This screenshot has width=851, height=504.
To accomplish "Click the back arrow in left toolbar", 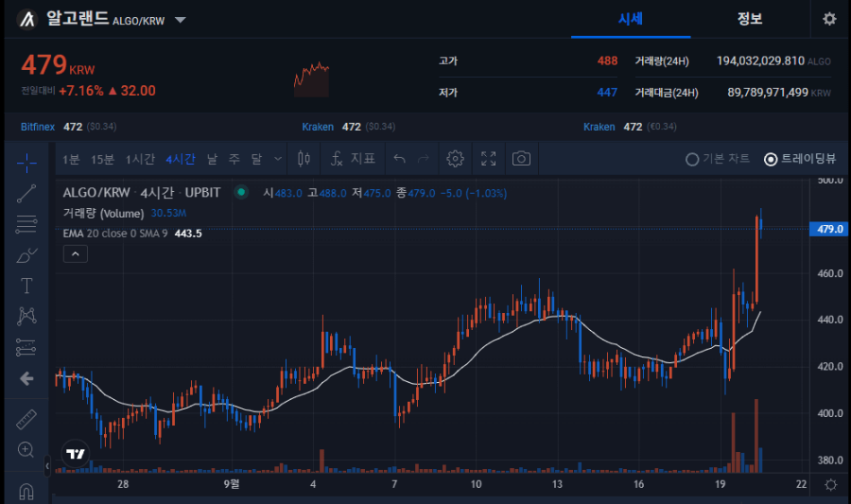I will (26, 378).
